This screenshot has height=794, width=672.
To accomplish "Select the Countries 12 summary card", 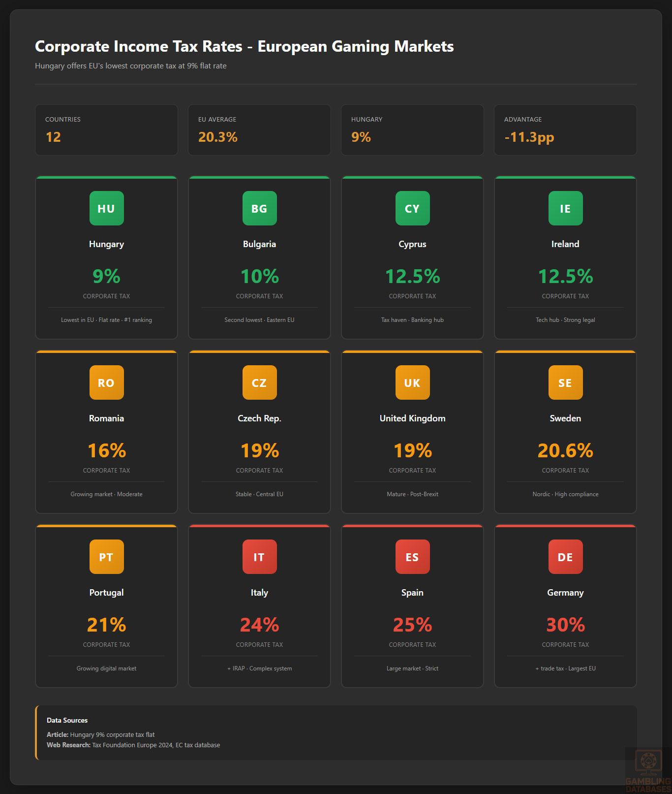I will [106, 130].
